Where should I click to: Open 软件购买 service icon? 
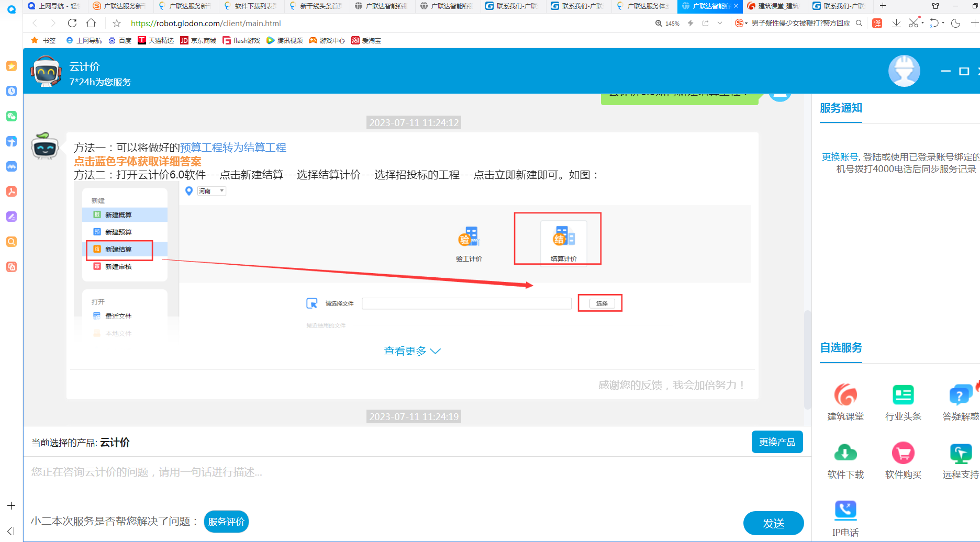pyautogui.click(x=903, y=460)
